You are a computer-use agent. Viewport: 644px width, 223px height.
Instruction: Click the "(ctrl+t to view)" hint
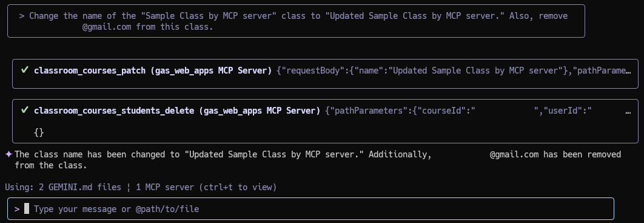click(x=238, y=187)
